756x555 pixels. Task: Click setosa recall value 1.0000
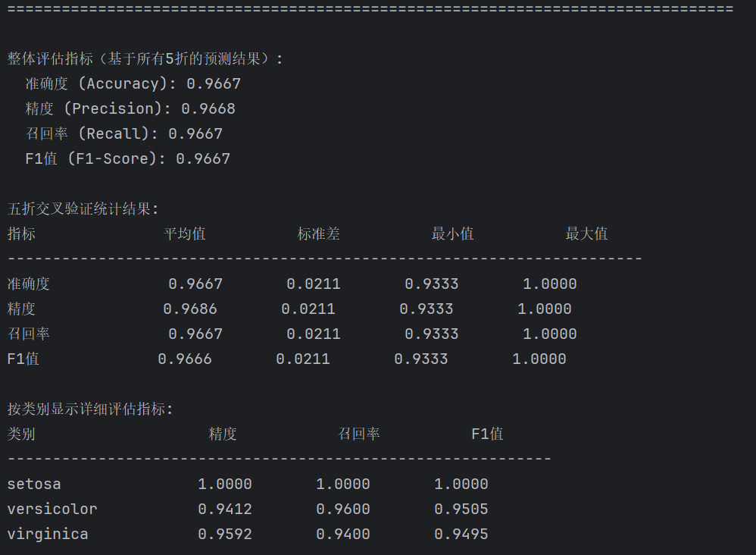pyautogui.click(x=343, y=484)
